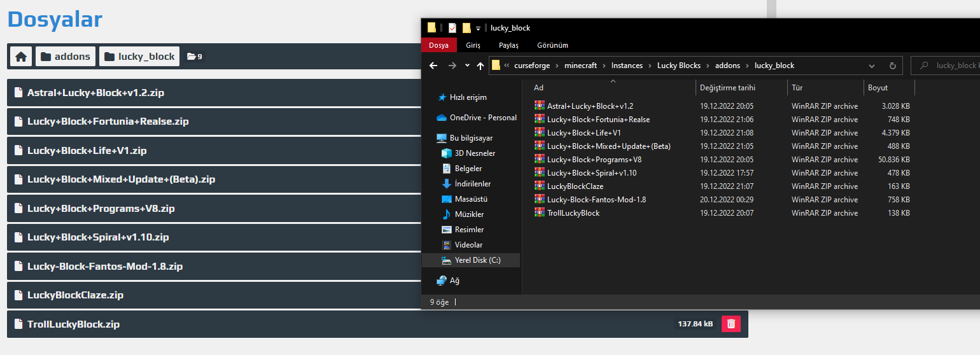
Task: Open the Giriş ribbon tab
Action: click(473, 45)
